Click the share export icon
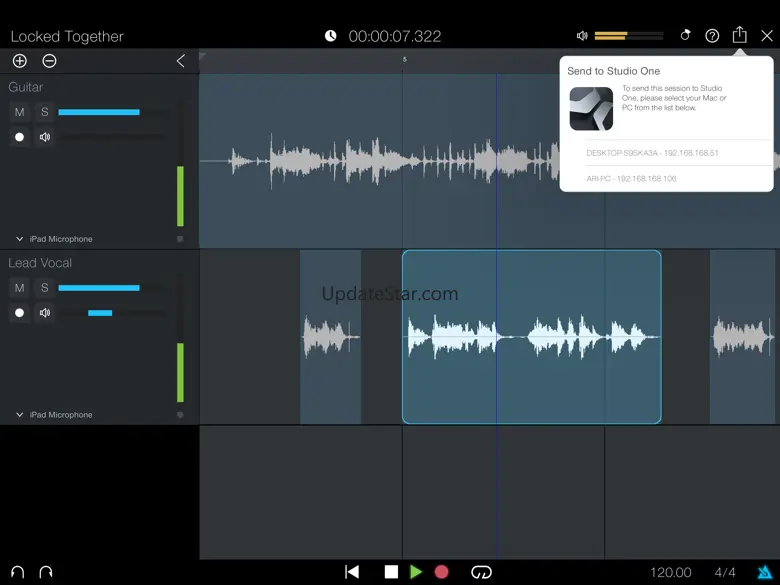Screen dimensions: 780x585 click(x=740, y=35)
